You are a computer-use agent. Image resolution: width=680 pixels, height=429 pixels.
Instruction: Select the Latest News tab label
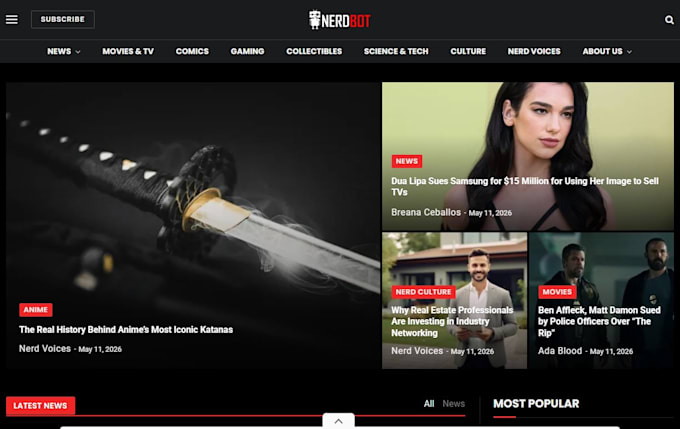pyautogui.click(x=40, y=406)
